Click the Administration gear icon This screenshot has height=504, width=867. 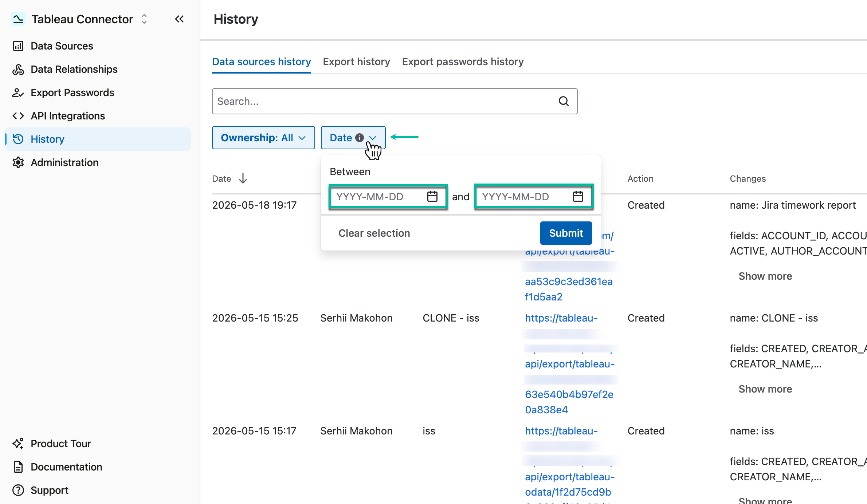tap(18, 162)
